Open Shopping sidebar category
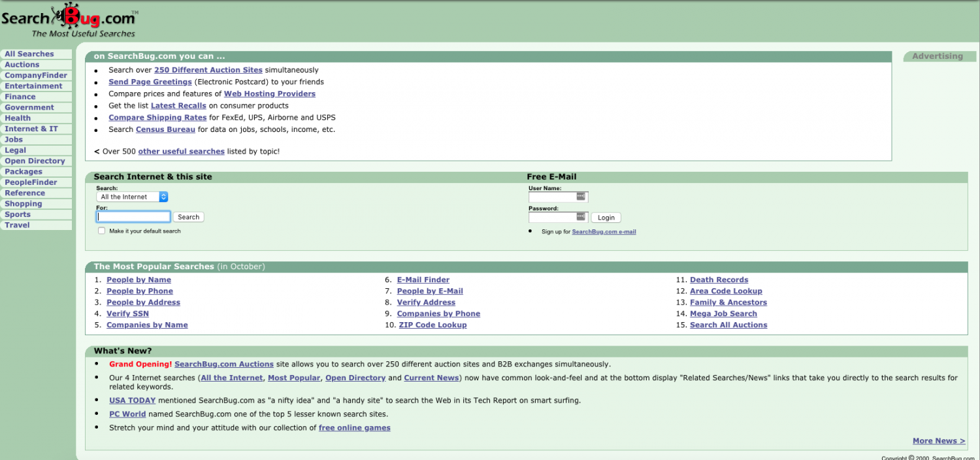 pos(24,204)
